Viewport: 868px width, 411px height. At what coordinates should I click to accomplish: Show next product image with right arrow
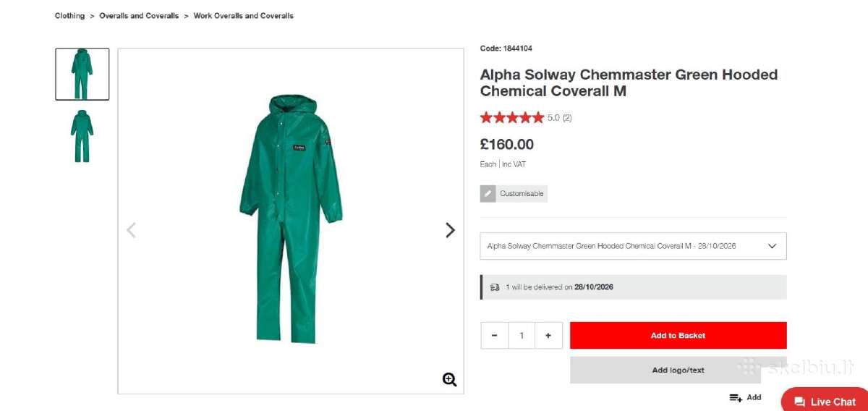click(450, 230)
